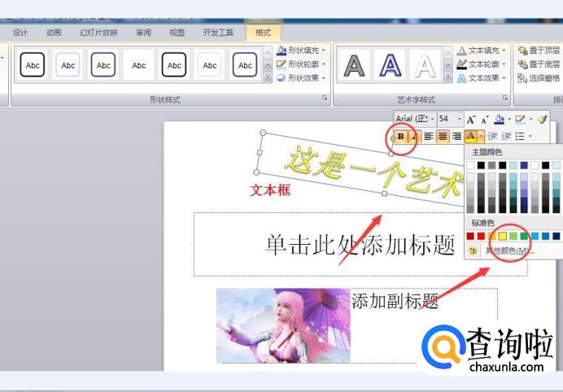
Task: Click the red 文本框 text label
Action: (x=270, y=189)
